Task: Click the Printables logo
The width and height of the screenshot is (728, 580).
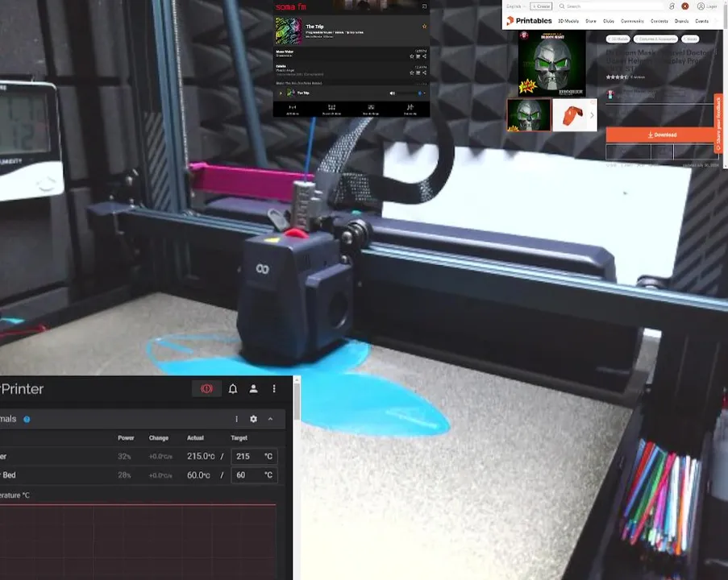Action: tap(530, 21)
